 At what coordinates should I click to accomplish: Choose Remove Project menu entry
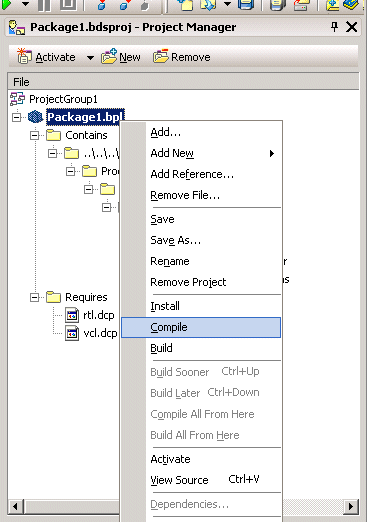pyautogui.click(x=201, y=282)
